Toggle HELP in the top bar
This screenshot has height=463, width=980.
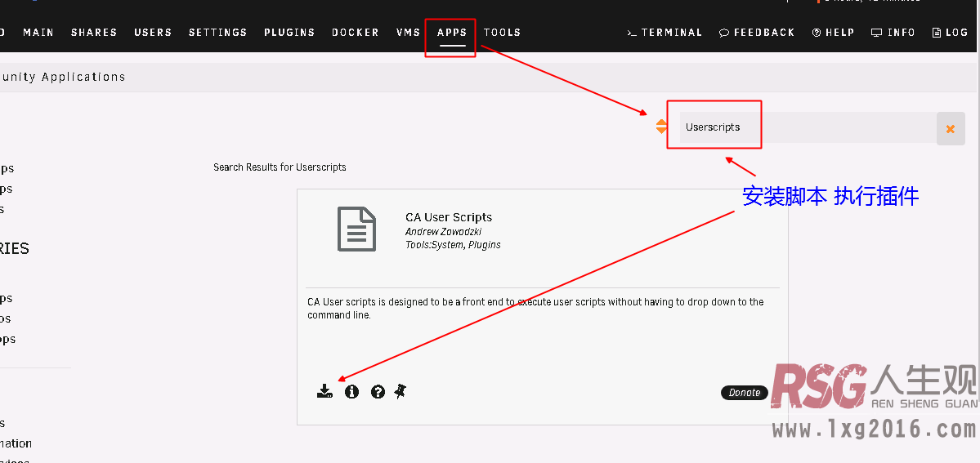tap(833, 33)
